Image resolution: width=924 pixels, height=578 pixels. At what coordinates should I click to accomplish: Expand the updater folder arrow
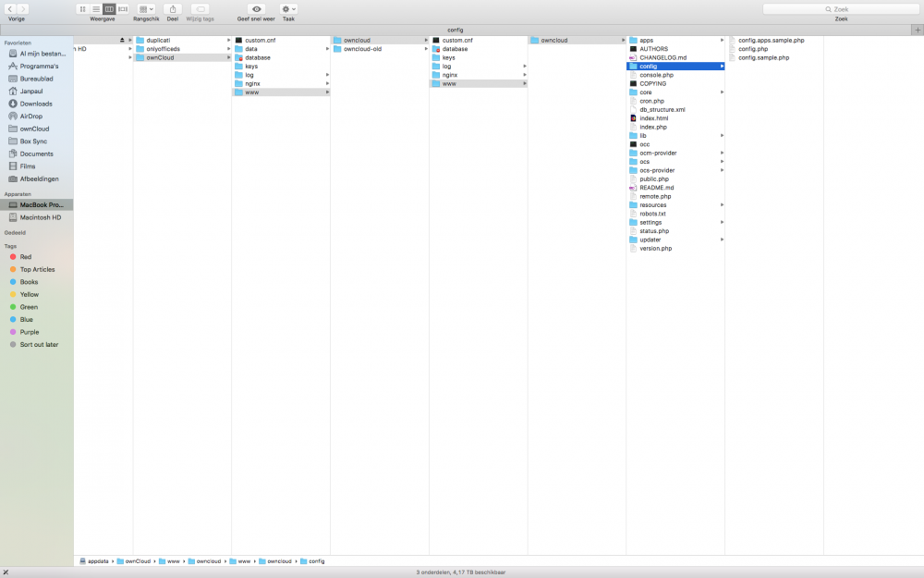[x=722, y=240]
